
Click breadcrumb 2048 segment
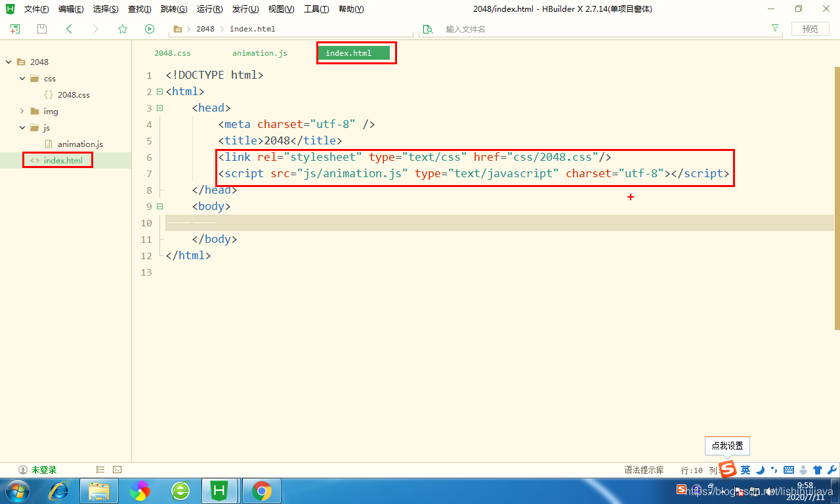(x=205, y=29)
